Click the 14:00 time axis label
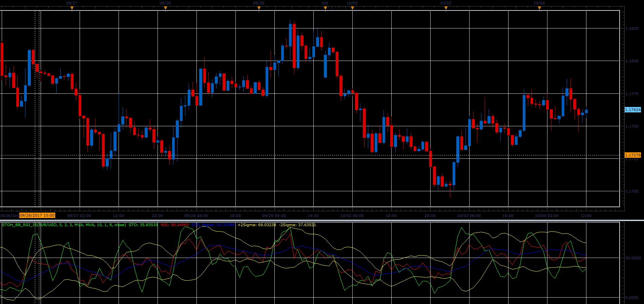 [313, 216]
